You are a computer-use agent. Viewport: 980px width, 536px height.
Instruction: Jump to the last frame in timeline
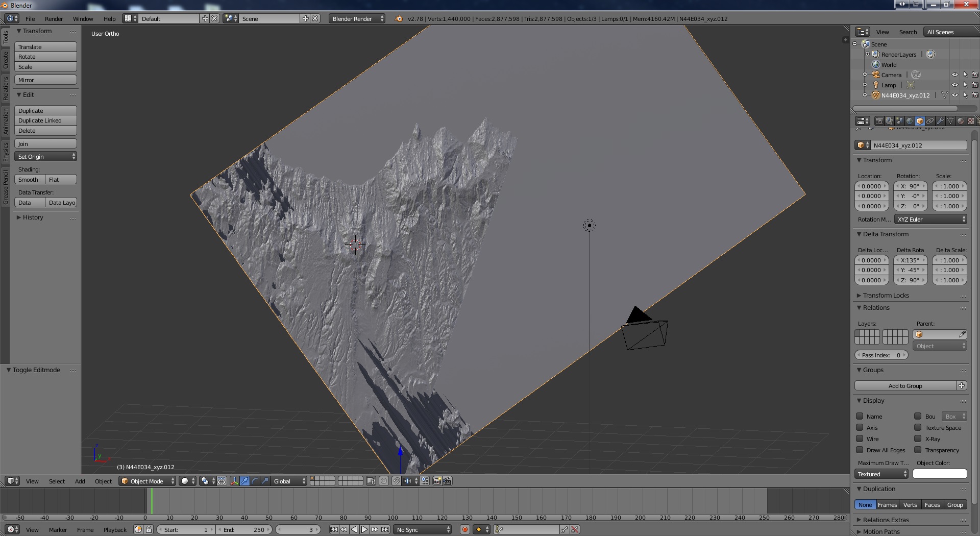pos(385,529)
